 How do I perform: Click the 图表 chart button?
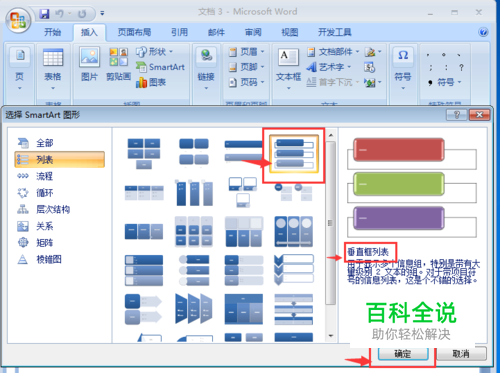151,82
